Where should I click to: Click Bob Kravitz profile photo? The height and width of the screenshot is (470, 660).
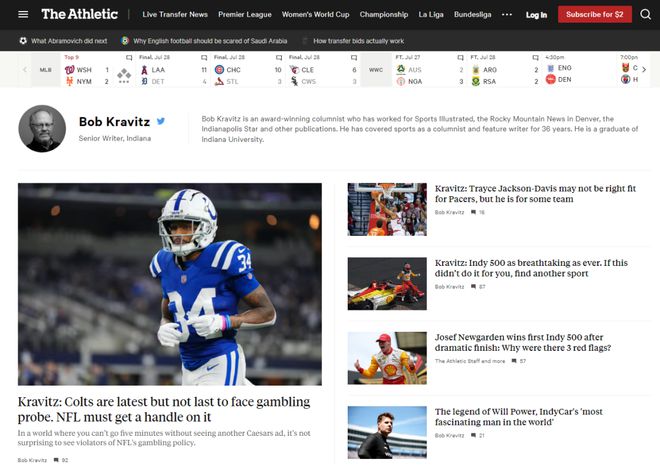(x=42, y=128)
